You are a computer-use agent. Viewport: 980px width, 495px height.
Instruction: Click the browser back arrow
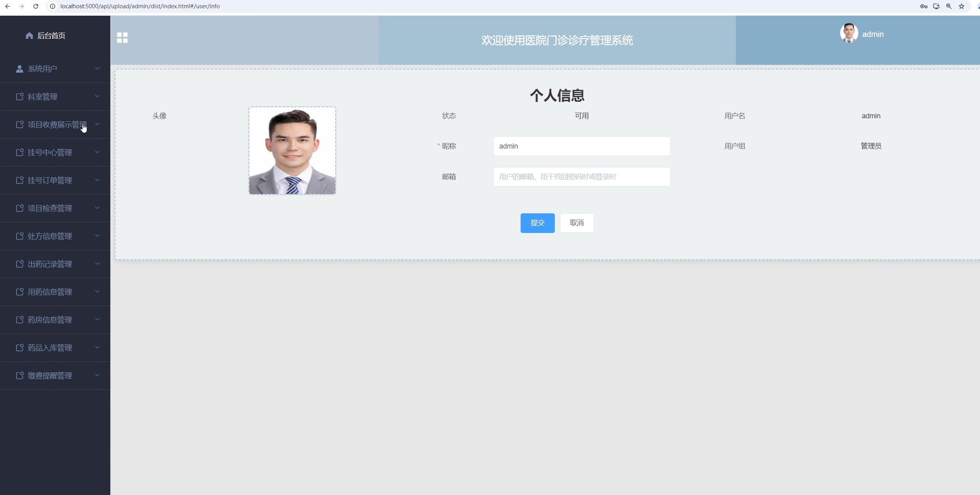pyautogui.click(x=7, y=6)
